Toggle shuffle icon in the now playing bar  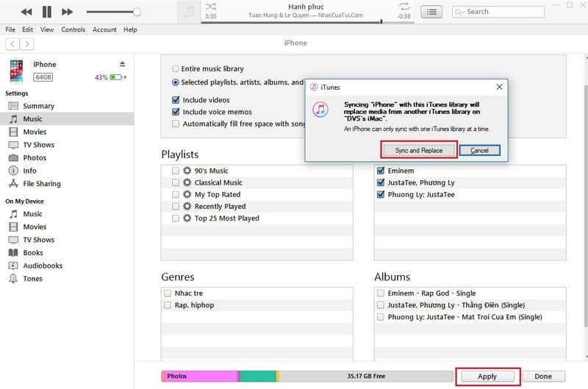coord(211,7)
